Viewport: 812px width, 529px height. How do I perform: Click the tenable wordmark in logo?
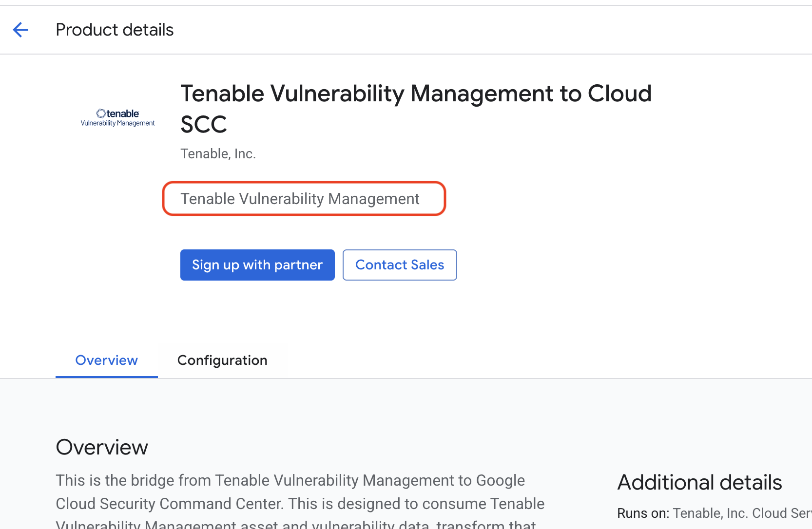[118, 113]
